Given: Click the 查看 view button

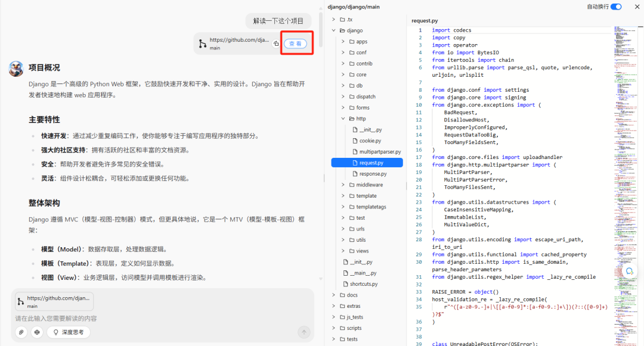Looking at the screenshot, I should coord(295,43).
